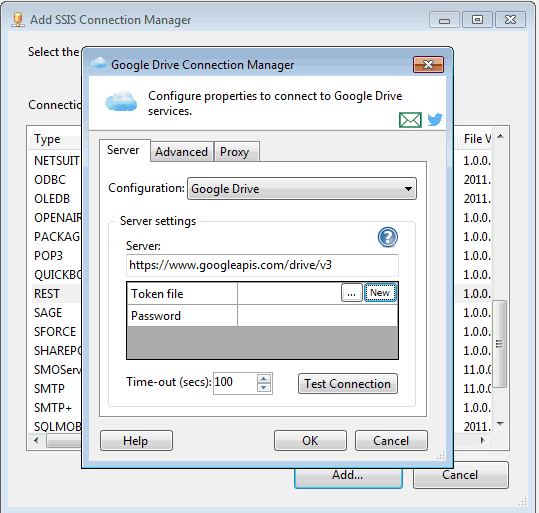Cancel the Google Drive Connection Manager dialog
Viewport: 539px width, 513px height.
(x=391, y=440)
